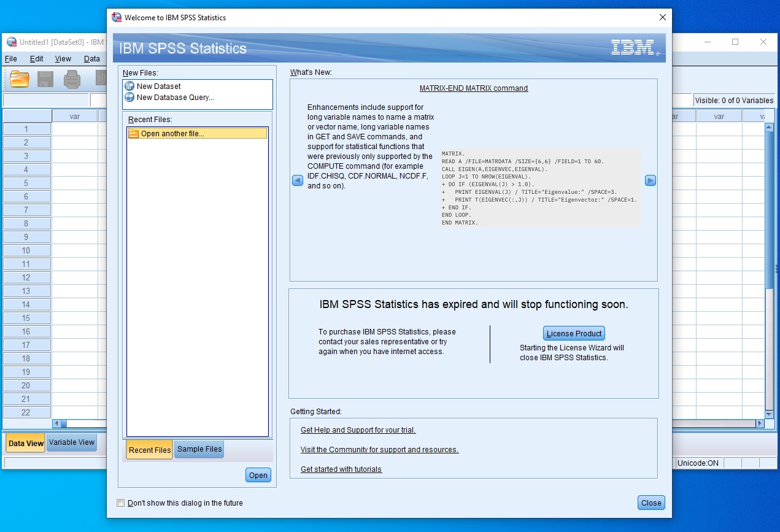Switch to Data View tab
Screen dimensions: 780x532
click(x=26, y=443)
